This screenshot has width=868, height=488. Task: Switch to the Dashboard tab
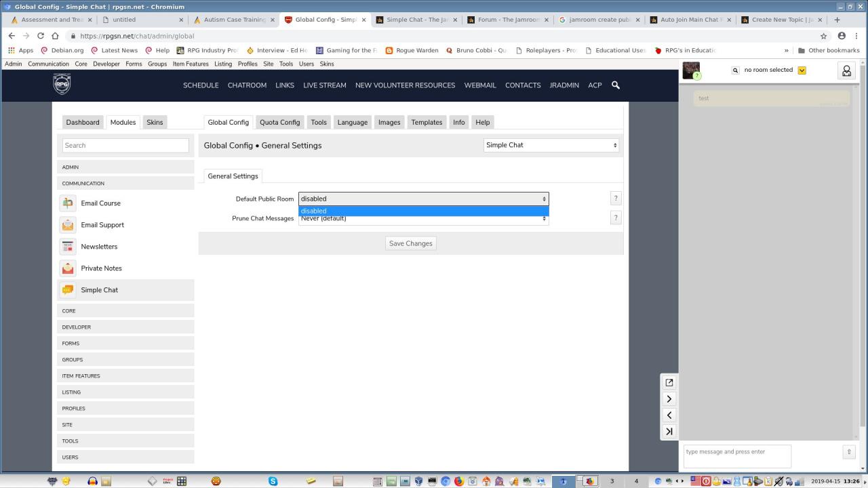83,122
